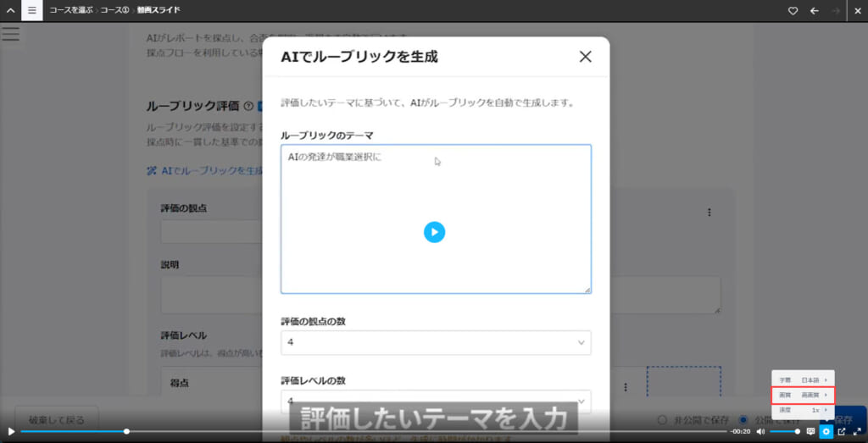Open video in new window icon

pos(841,432)
